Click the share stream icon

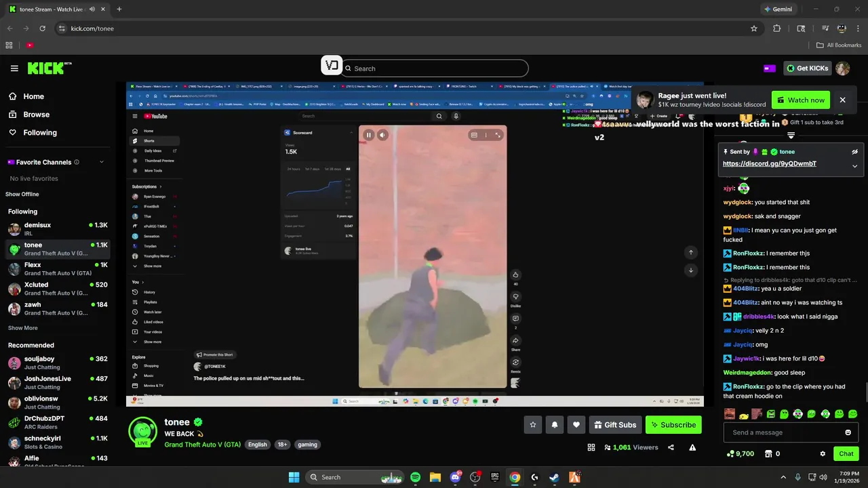tap(671, 447)
